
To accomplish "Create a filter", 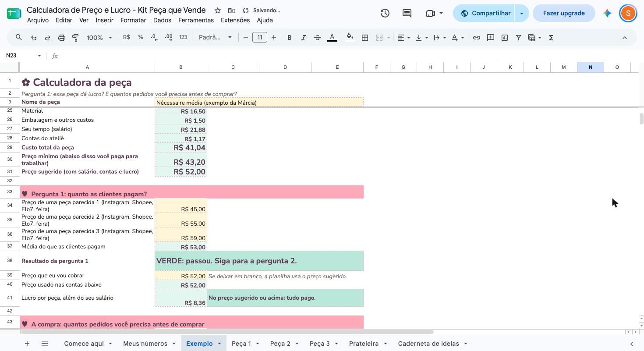I will 519,38.
